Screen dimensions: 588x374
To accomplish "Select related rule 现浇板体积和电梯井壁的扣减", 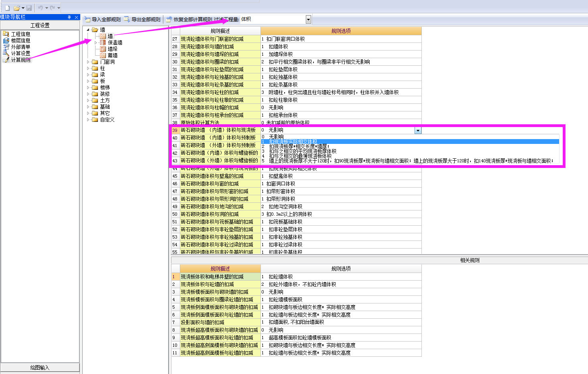I will [220, 277].
